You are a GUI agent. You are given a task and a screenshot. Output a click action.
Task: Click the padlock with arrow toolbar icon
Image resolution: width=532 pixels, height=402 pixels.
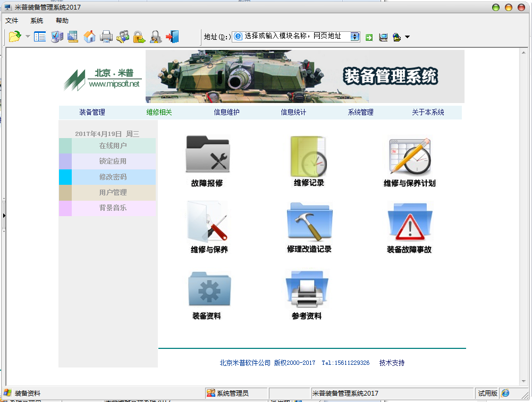[139, 37]
